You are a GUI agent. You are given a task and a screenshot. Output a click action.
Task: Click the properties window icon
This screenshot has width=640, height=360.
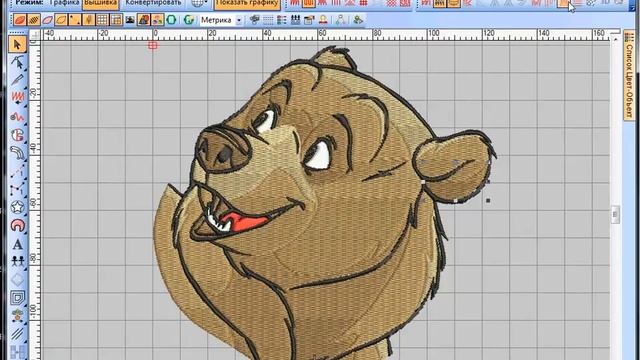tap(309, 20)
